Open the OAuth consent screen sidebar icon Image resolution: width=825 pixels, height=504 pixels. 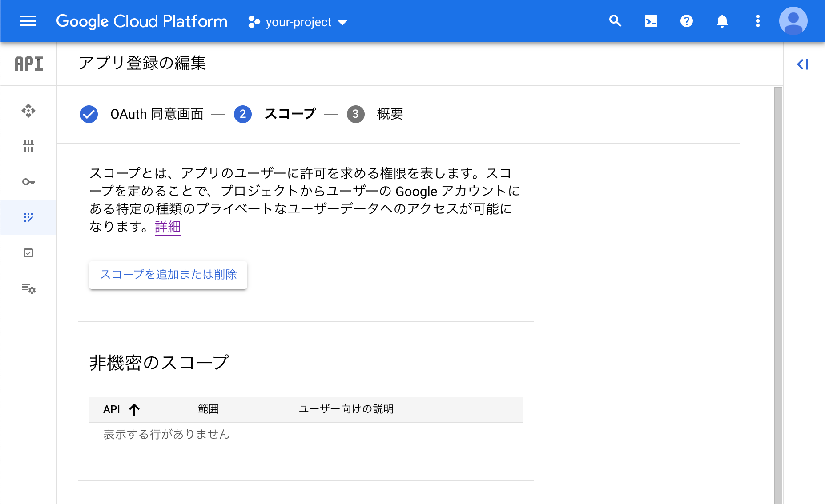pyautogui.click(x=28, y=217)
